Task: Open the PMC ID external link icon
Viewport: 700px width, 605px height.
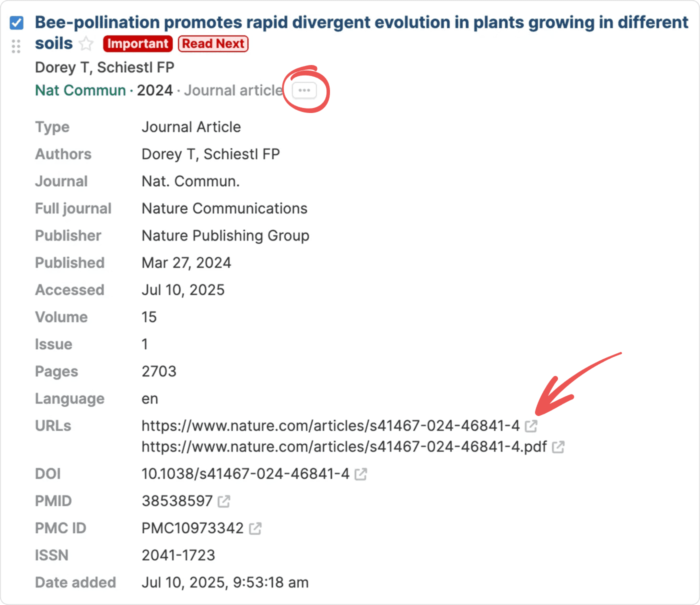Action: [255, 528]
